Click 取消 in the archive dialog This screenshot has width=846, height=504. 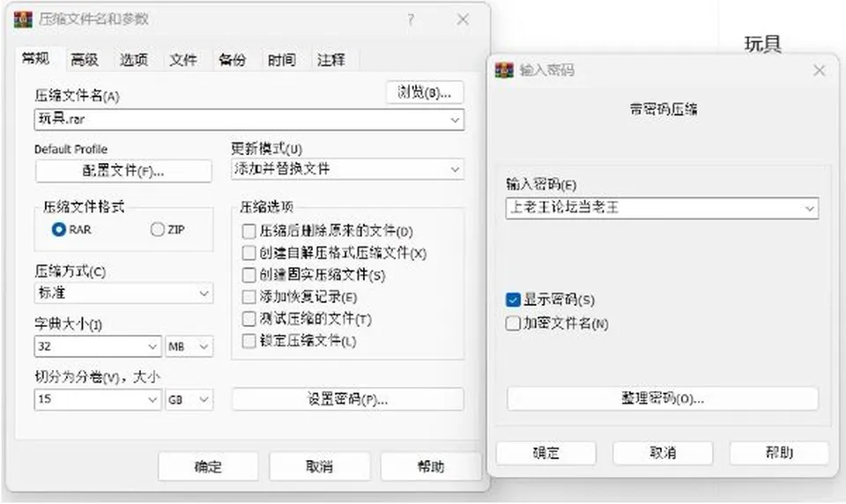pyautogui.click(x=319, y=466)
